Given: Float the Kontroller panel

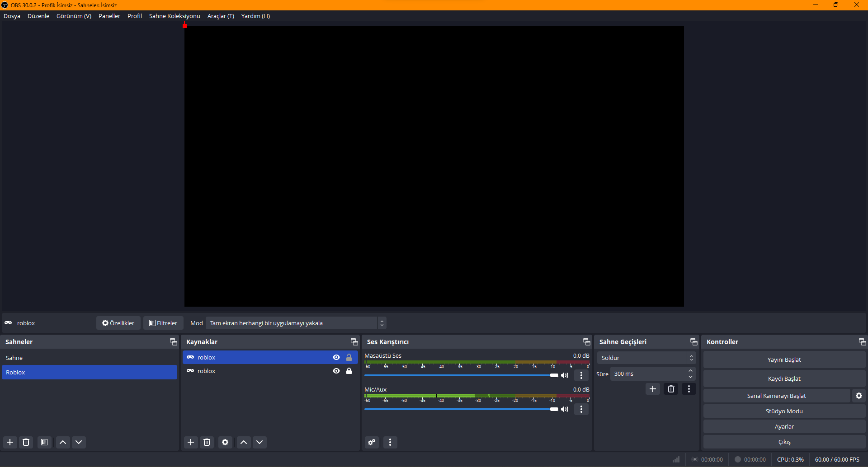Looking at the screenshot, I should click(862, 342).
